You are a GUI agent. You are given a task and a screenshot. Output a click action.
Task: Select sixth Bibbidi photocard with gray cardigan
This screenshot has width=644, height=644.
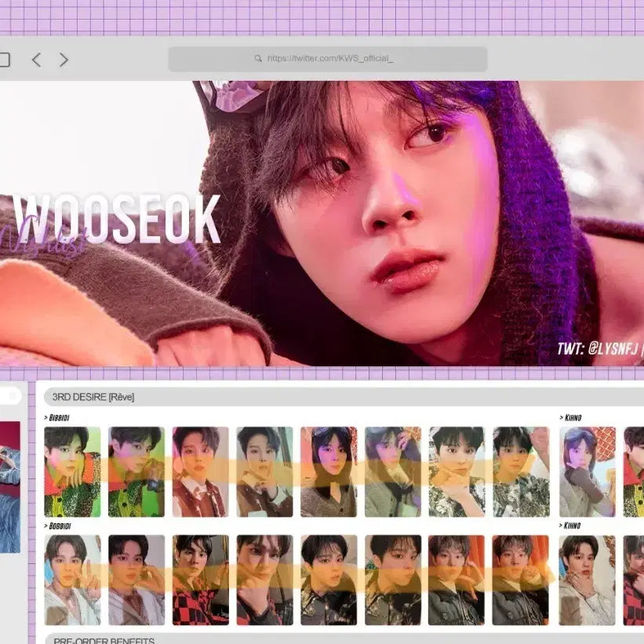point(393,472)
